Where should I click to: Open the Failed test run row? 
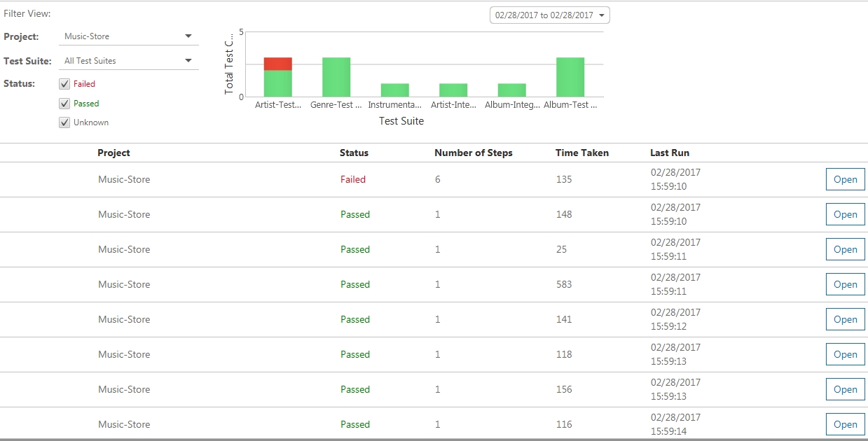(x=845, y=179)
